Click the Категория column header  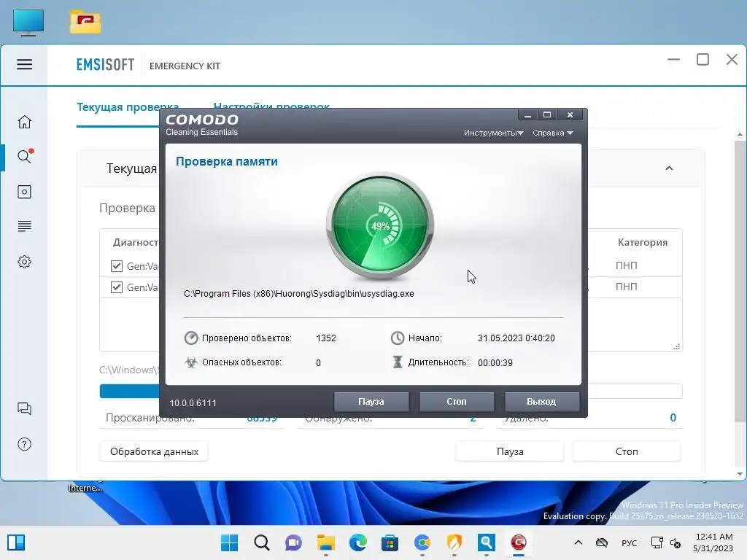[x=642, y=242]
